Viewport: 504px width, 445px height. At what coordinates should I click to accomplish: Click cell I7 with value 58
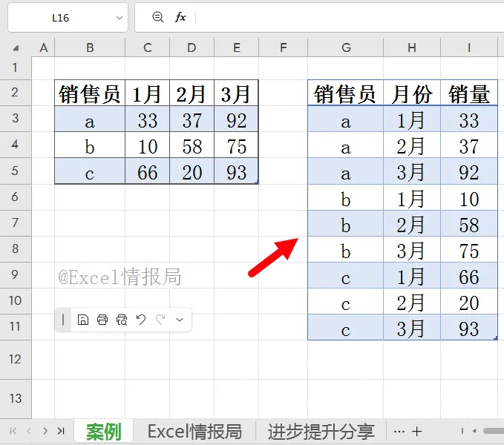(x=469, y=223)
